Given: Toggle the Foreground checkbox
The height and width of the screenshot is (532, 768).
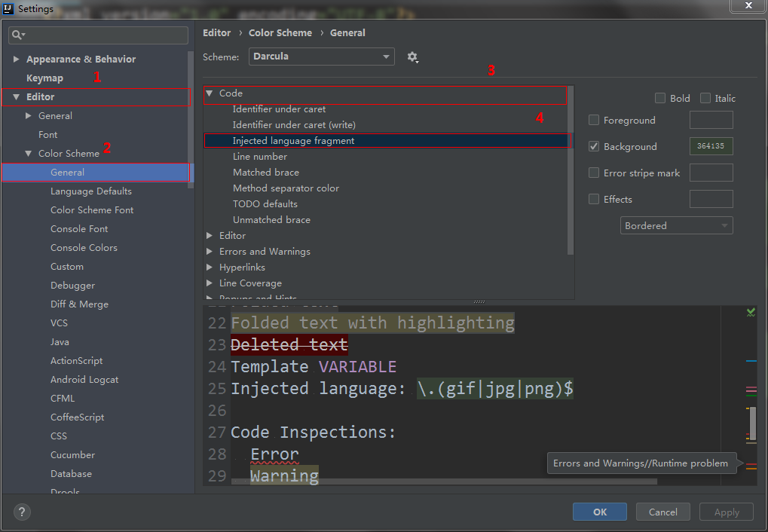Looking at the screenshot, I should (594, 120).
